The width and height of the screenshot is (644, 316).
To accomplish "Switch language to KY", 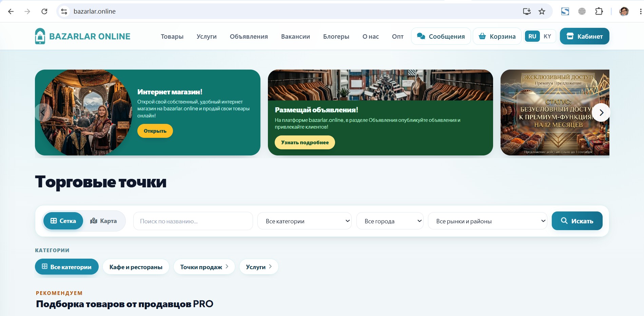I will pyautogui.click(x=547, y=36).
